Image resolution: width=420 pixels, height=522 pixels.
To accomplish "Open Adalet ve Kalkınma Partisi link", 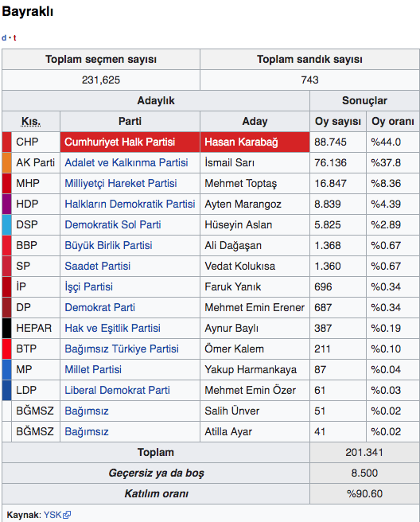I will (126, 163).
